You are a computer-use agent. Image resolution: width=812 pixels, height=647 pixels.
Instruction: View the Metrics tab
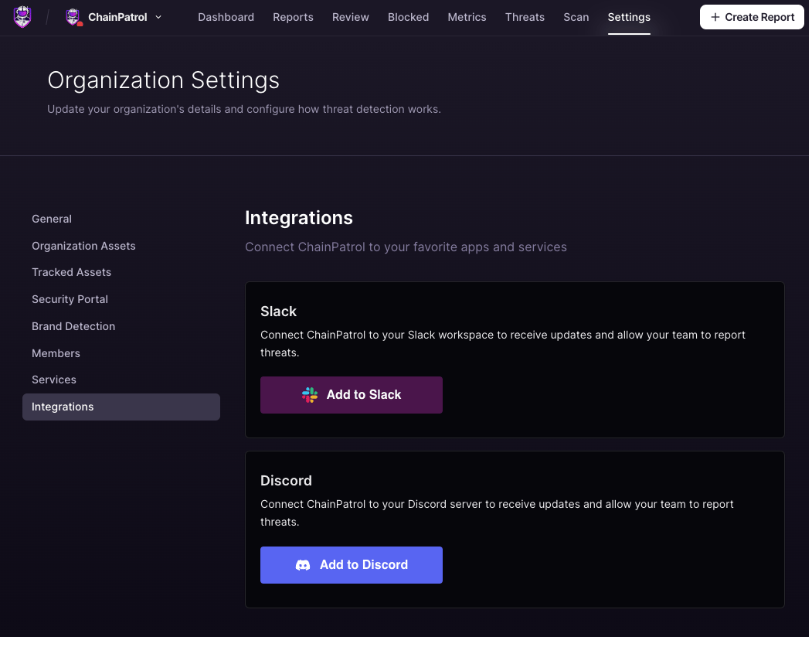point(467,17)
